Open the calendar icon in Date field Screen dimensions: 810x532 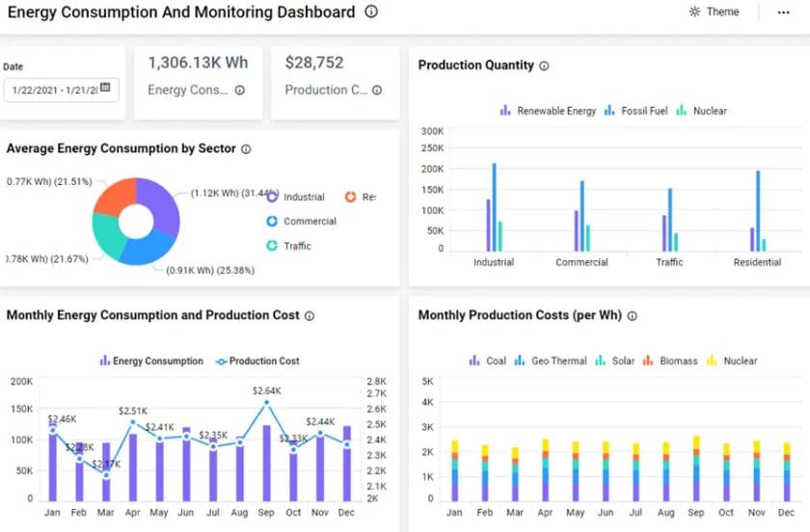click(105, 87)
